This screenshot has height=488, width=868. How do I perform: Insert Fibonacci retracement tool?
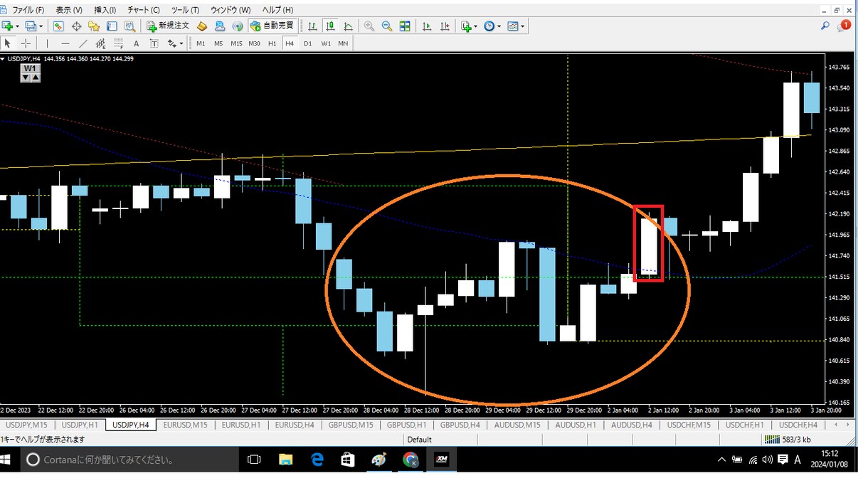pos(119,43)
